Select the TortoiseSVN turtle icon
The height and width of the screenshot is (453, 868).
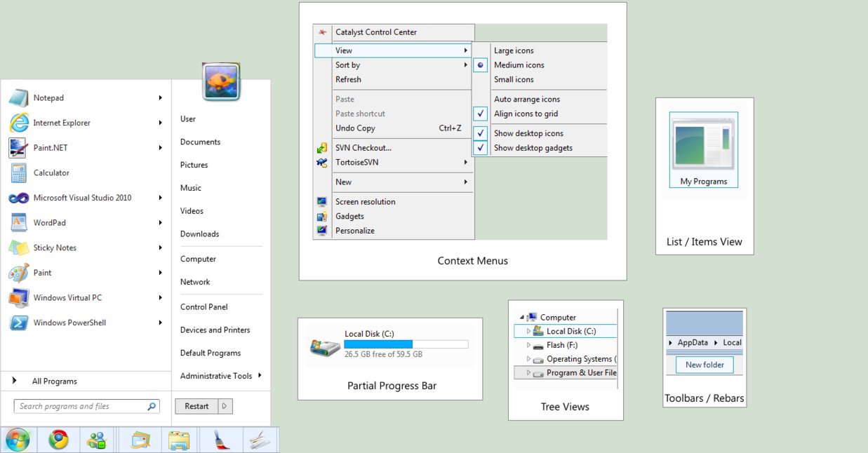click(x=322, y=162)
